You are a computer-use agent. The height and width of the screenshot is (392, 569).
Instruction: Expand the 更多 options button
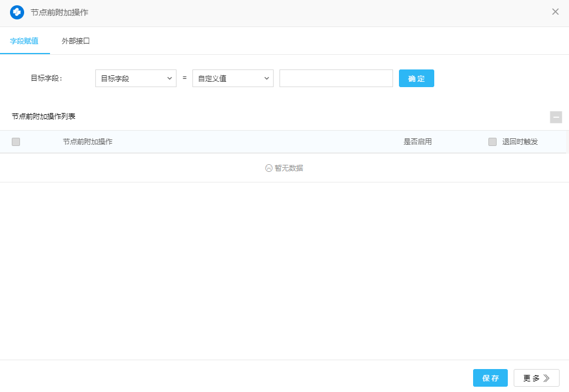point(536,378)
